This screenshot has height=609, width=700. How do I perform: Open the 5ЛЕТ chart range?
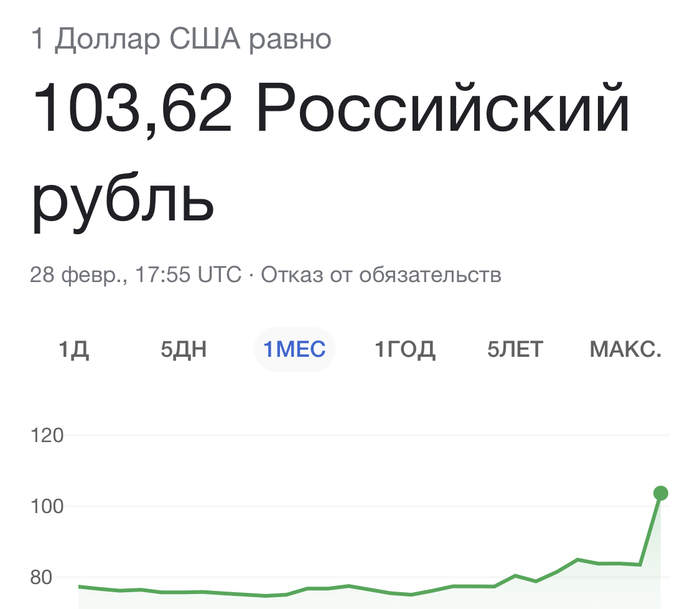(515, 350)
